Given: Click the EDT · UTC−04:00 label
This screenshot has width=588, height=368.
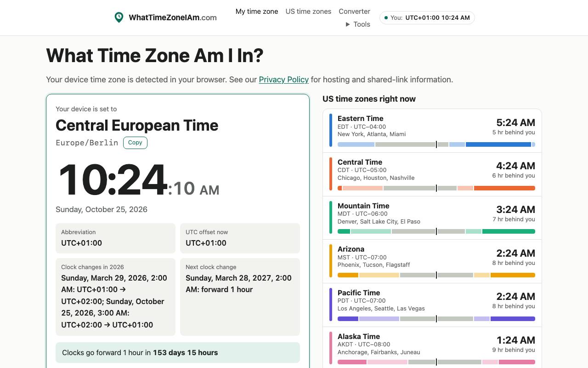Looking at the screenshot, I should coord(362,127).
